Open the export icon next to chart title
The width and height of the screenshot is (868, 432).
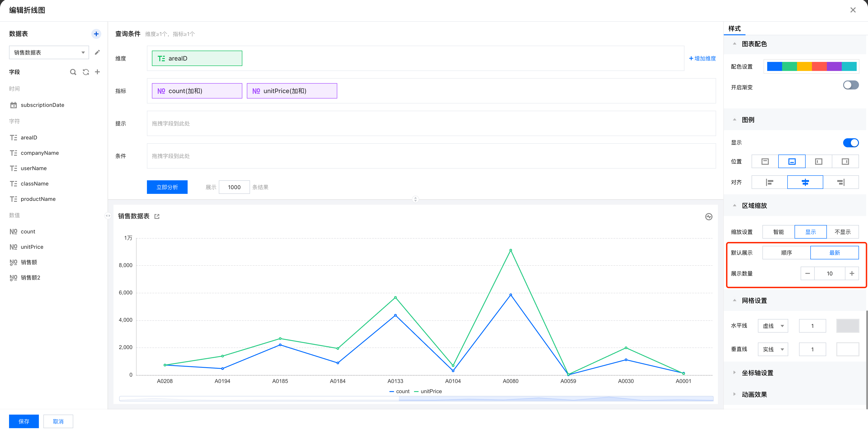(157, 216)
